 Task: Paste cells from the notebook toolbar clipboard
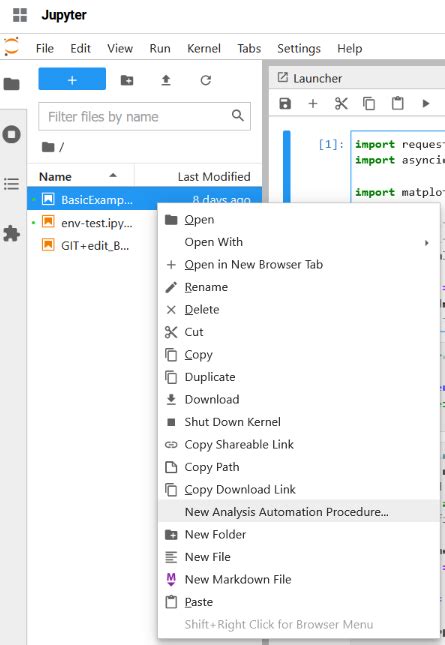click(x=397, y=103)
